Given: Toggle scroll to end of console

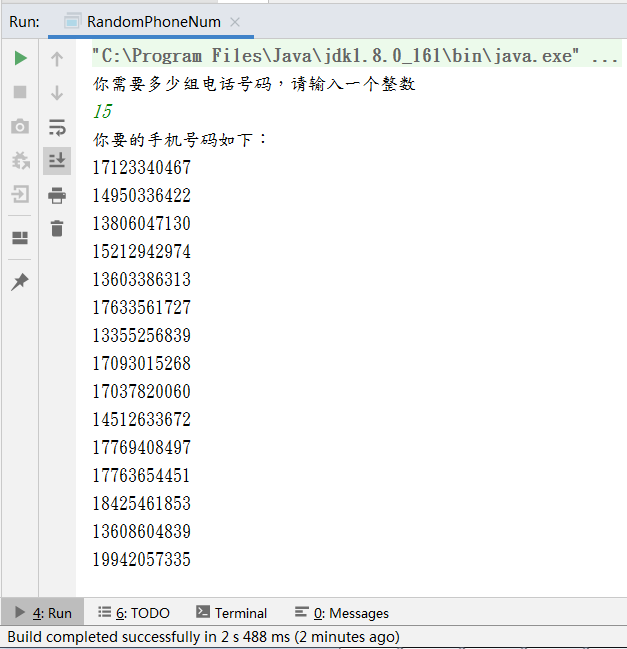Looking at the screenshot, I should (x=57, y=161).
